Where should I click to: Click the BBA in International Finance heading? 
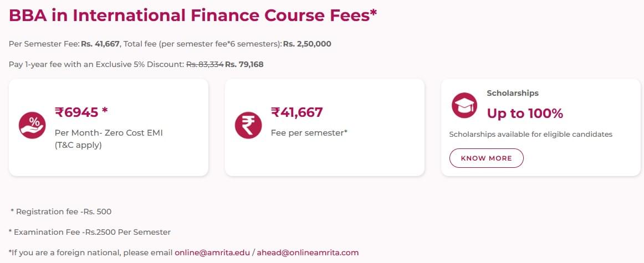(x=193, y=15)
